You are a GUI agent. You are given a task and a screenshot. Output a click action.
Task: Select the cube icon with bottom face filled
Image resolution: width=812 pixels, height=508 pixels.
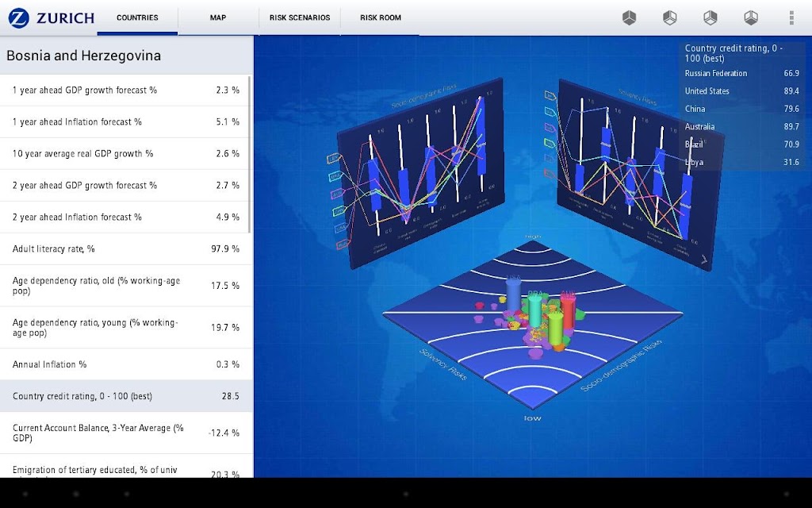point(751,17)
